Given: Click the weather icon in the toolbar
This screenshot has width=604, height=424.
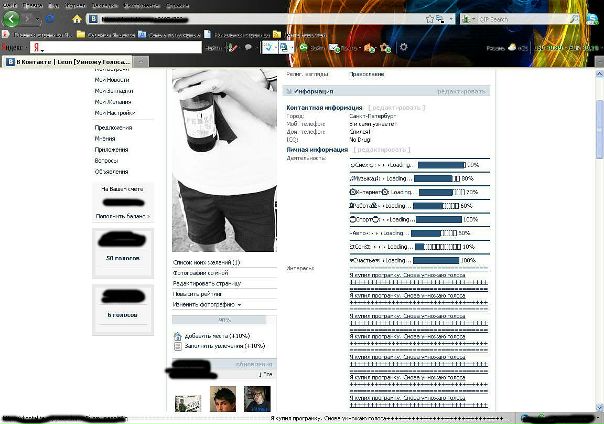Looking at the screenshot, I should click(512, 47).
